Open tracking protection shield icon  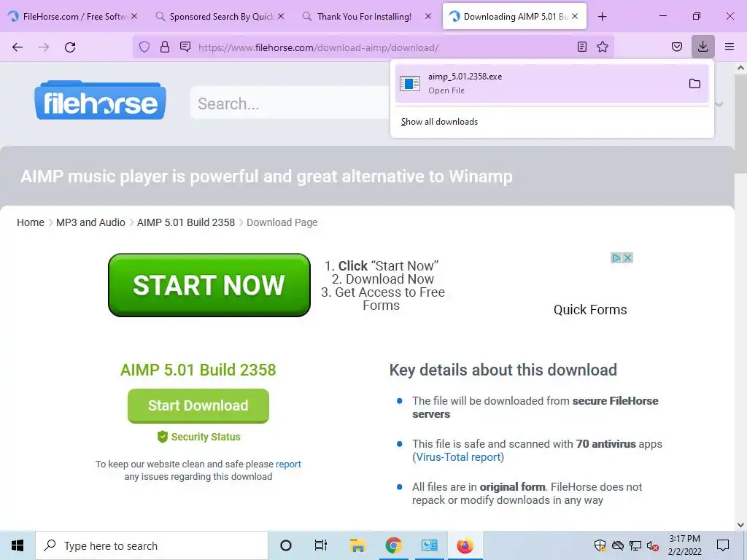click(144, 47)
